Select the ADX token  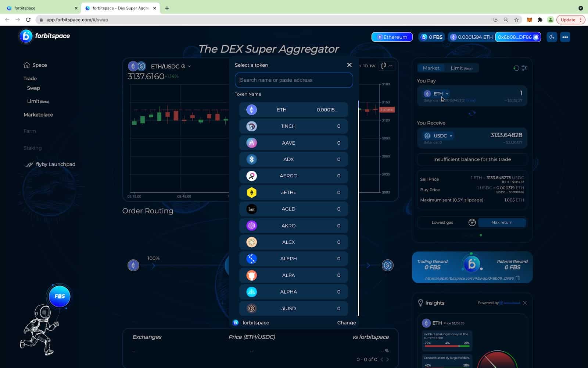[x=293, y=159]
